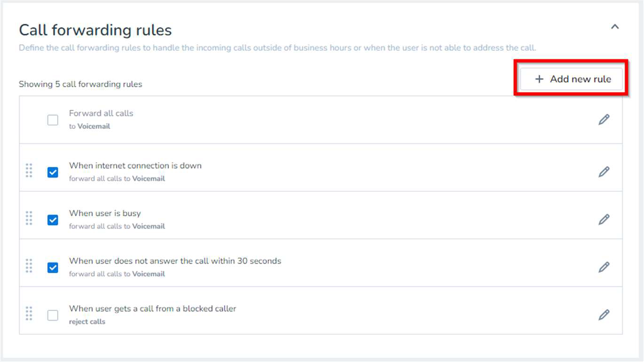Click the Call forwarding rules heading
This screenshot has height=362, width=644.
pyautogui.click(x=95, y=30)
